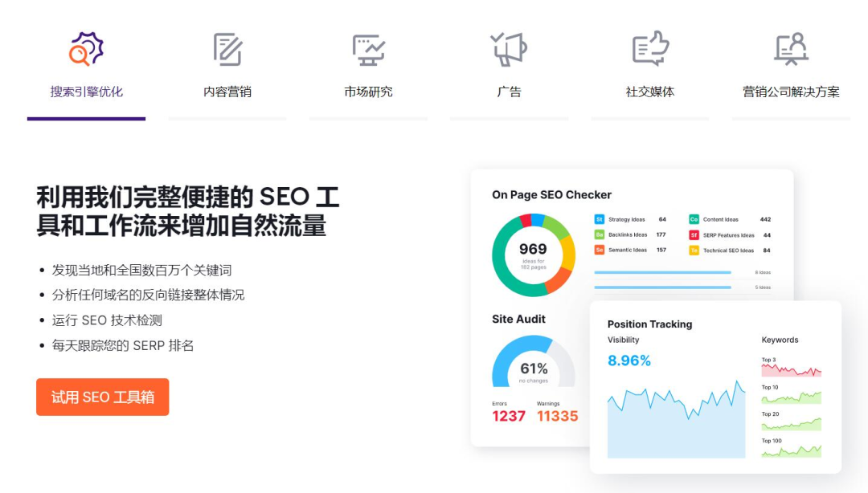Click the search engine optimization magnifier-gear icon
The width and height of the screenshot is (868, 493).
click(86, 49)
